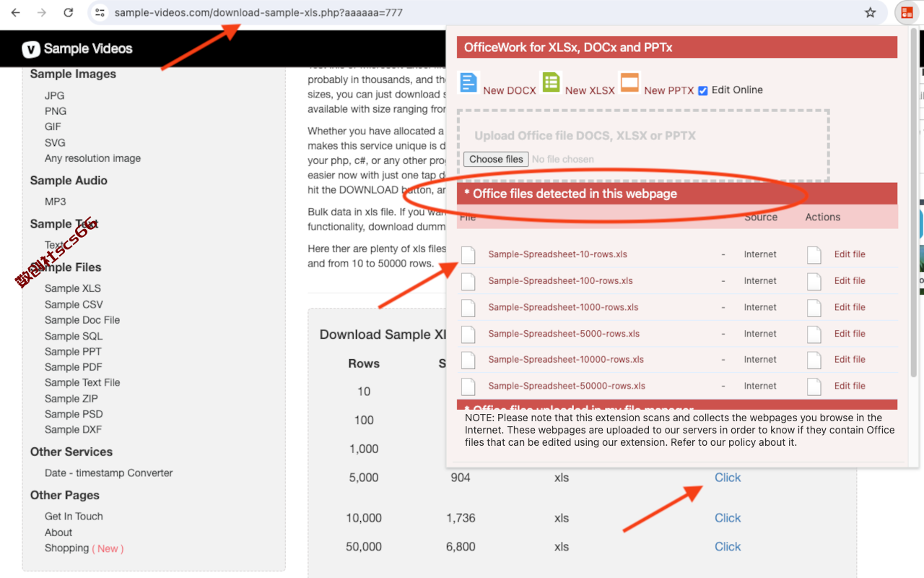Open Date - timestamp Converter link
The height and width of the screenshot is (578, 924).
click(x=109, y=473)
